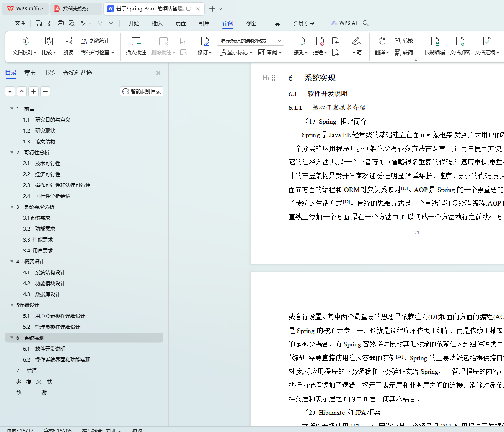
Task: Collapse the 4 概要设计 outline section
Action: pos(12,261)
